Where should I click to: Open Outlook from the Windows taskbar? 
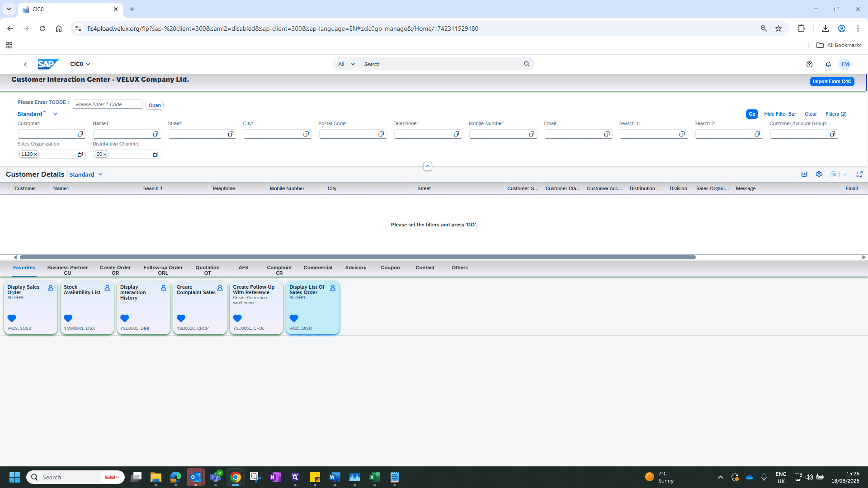click(196, 477)
